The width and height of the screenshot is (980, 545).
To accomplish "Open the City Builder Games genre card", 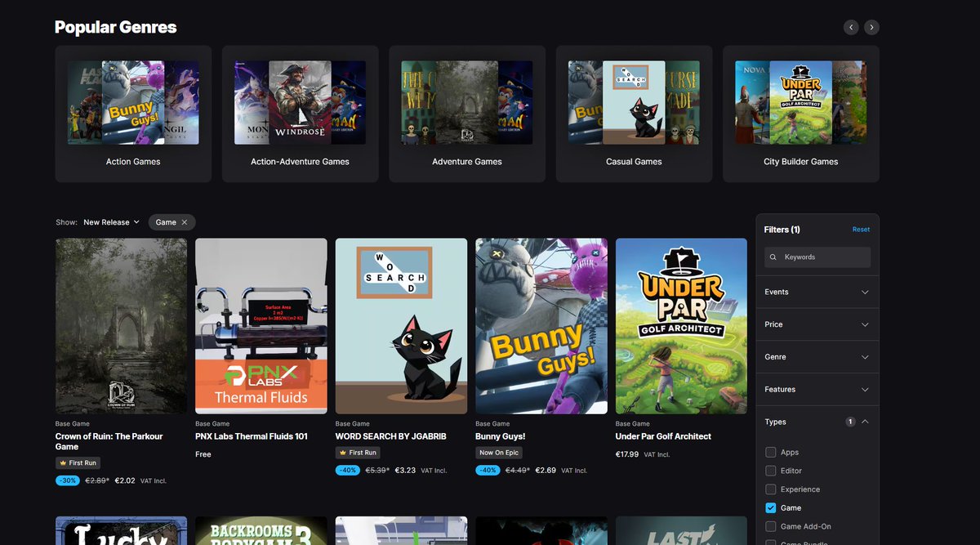I will coord(801,114).
